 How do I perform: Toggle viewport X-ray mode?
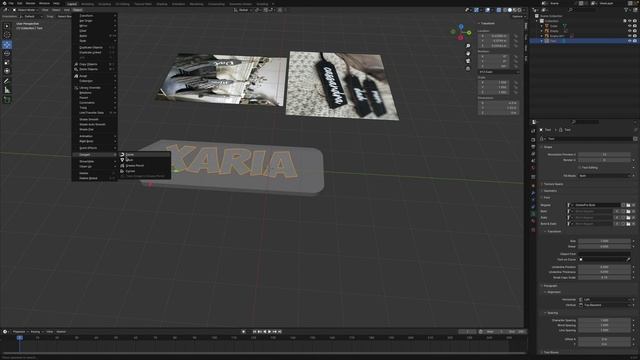pyautogui.click(x=499, y=10)
